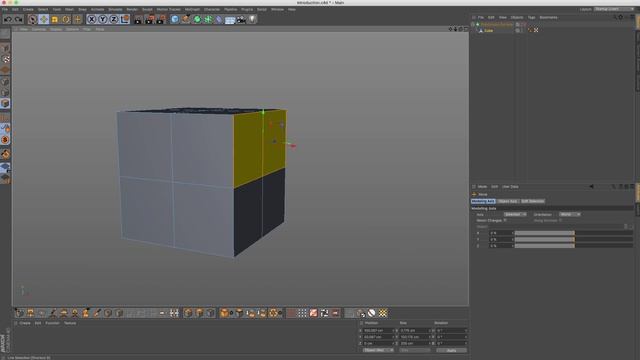Click the green Array modeling icon
This screenshot has width=640, height=360.
(208, 19)
